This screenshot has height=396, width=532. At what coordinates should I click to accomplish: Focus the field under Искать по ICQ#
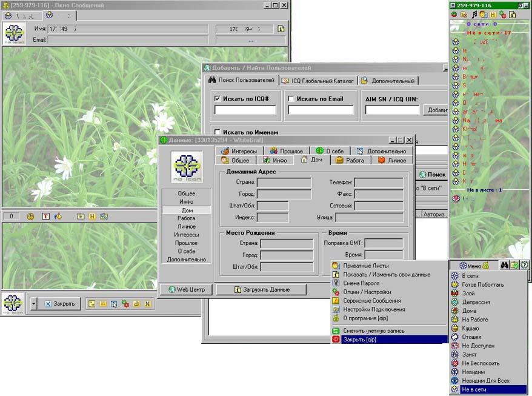245,110
